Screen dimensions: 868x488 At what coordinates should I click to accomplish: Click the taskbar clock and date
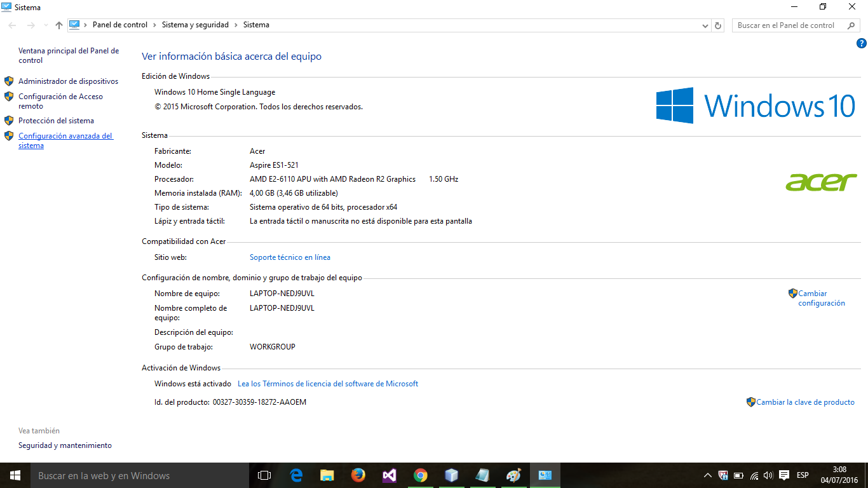point(839,475)
